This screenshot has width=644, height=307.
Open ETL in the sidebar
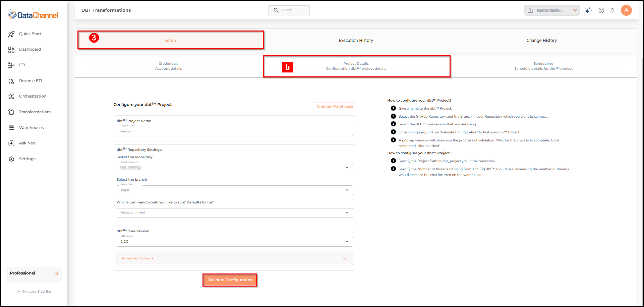(x=23, y=65)
